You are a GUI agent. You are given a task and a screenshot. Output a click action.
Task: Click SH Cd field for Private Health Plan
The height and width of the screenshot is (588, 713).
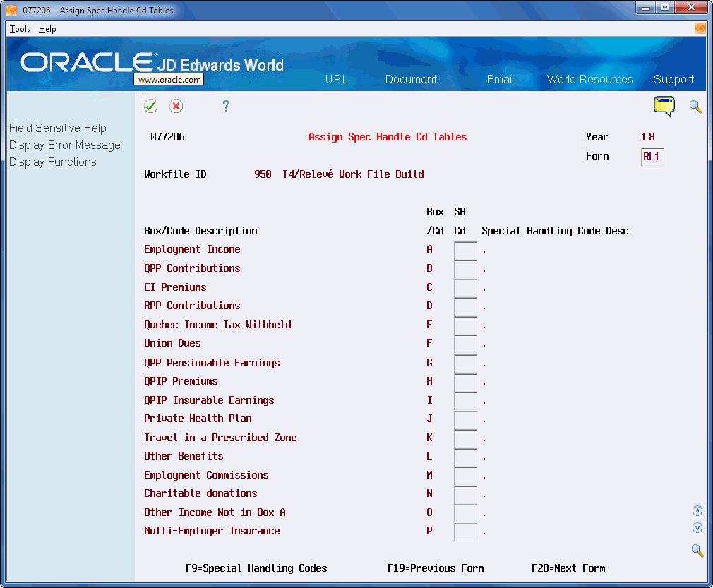[466, 420]
